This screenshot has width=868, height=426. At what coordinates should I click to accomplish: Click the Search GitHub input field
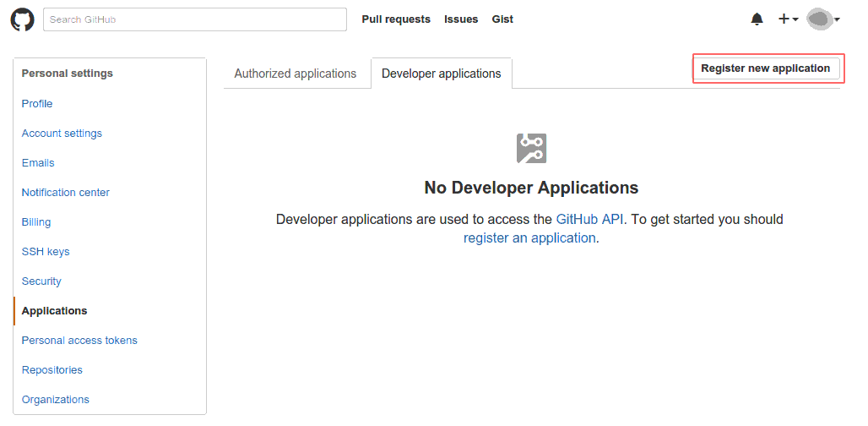pyautogui.click(x=195, y=19)
